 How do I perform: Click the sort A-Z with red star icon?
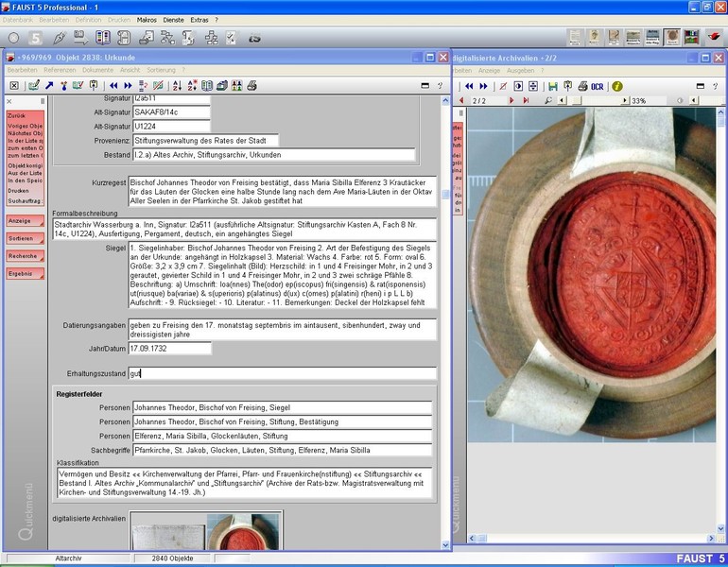point(192,85)
